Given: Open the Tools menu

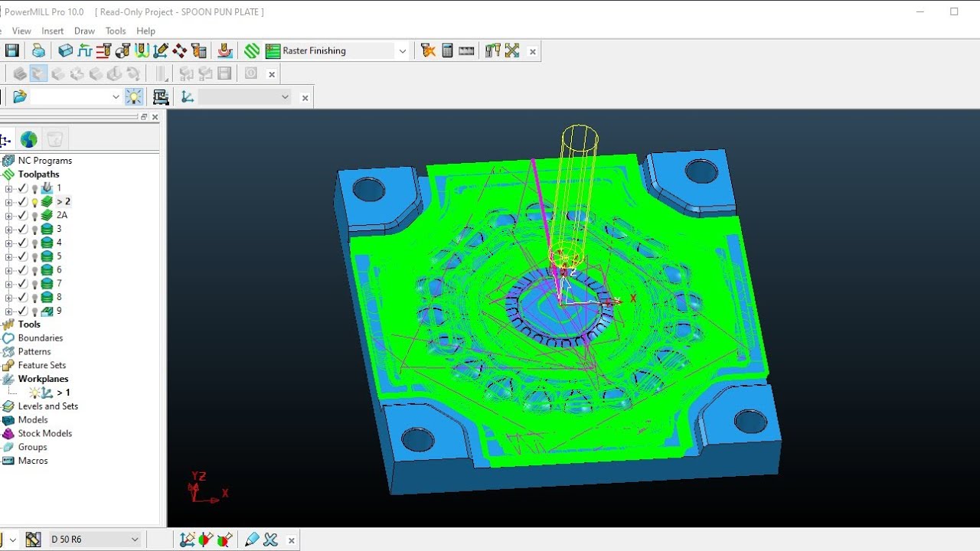Looking at the screenshot, I should click(x=116, y=31).
